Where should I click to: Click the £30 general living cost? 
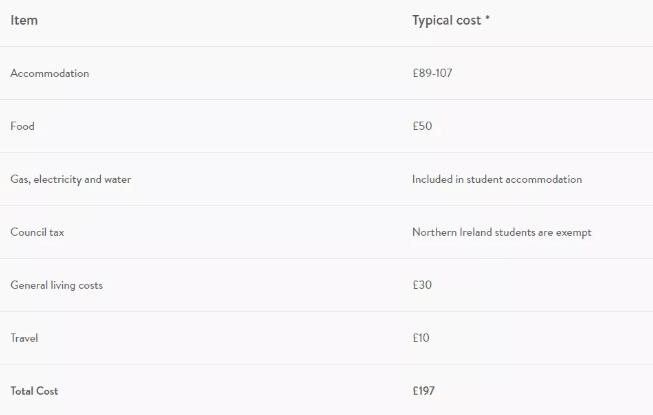tap(422, 285)
